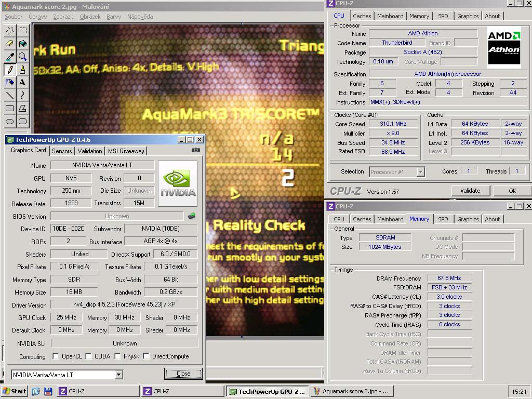Select the Rectangle shape tool in Paint
The width and height of the screenshot is (532, 399).
coord(10,109)
